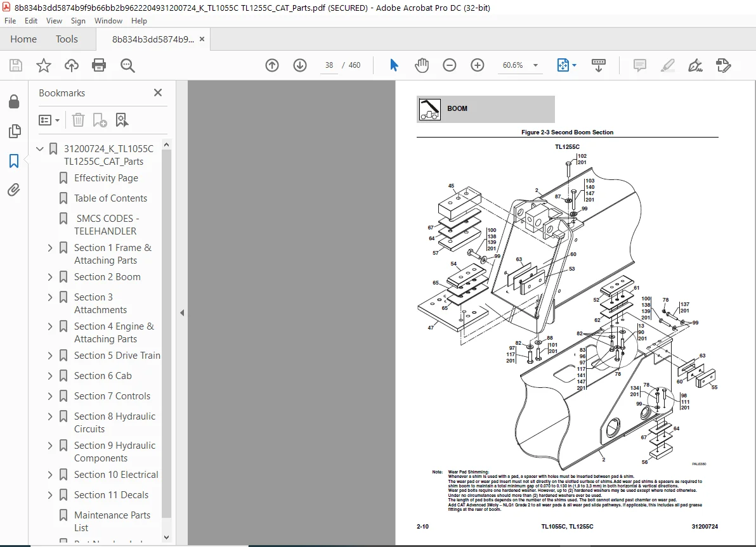This screenshot has width=756, height=547.
Task: Delete selected bookmark with trash icon
Action: click(x=78, y=120)
